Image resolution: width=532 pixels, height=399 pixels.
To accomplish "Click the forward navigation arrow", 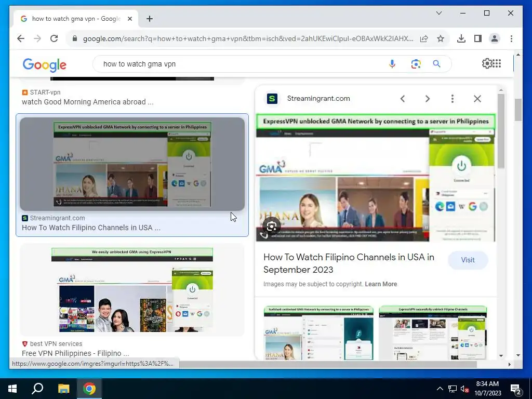I will pos(37,38).
